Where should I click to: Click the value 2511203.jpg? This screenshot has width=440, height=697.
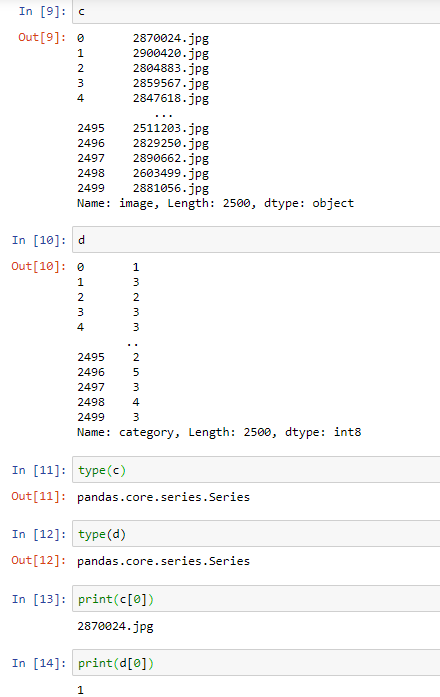(171, 128)
